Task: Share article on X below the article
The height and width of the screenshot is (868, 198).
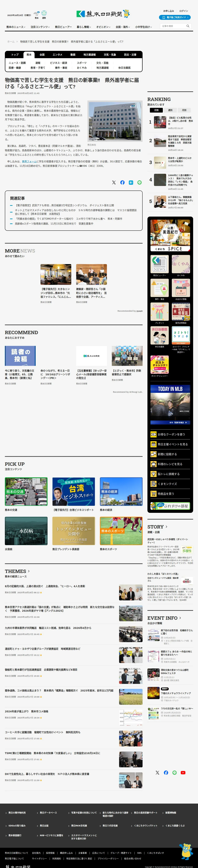Action: point(114,182)
